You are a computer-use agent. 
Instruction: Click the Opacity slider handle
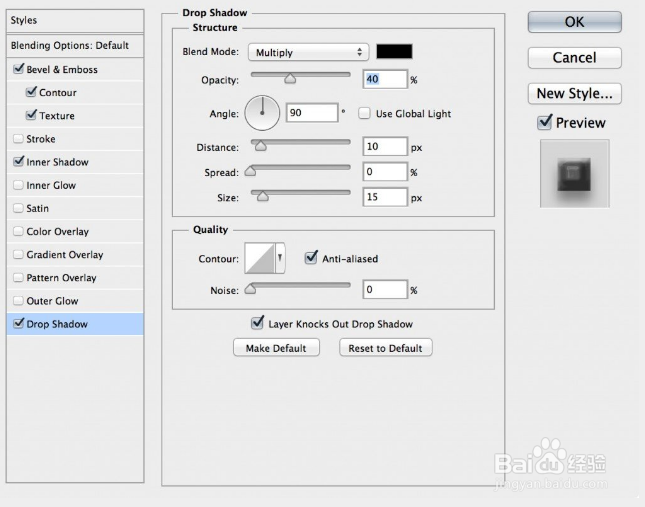click(290, 79)
